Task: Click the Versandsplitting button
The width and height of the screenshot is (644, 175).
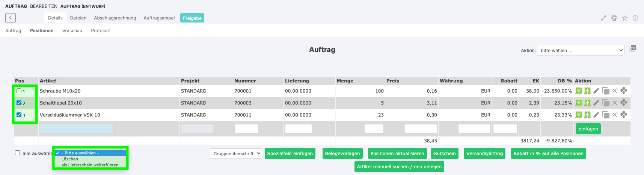Action: (x=484, y=154)
